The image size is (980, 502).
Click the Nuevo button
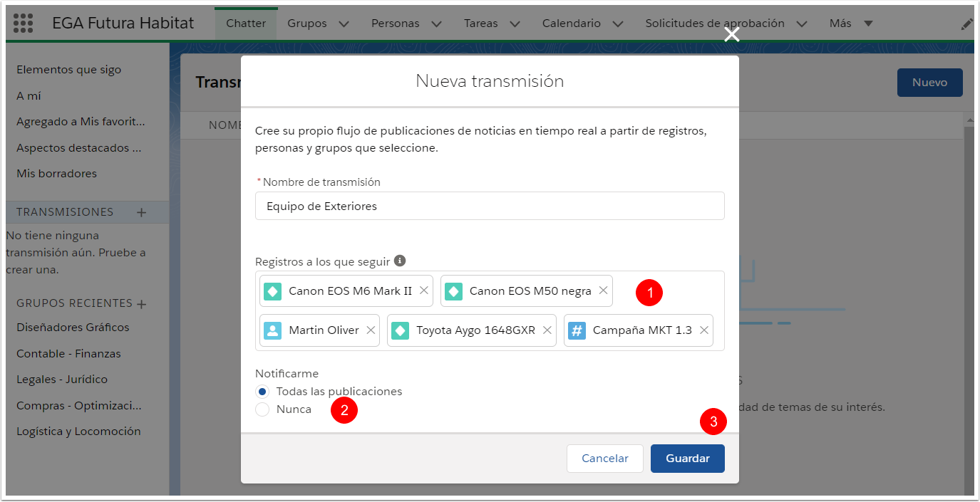(929, 83)
